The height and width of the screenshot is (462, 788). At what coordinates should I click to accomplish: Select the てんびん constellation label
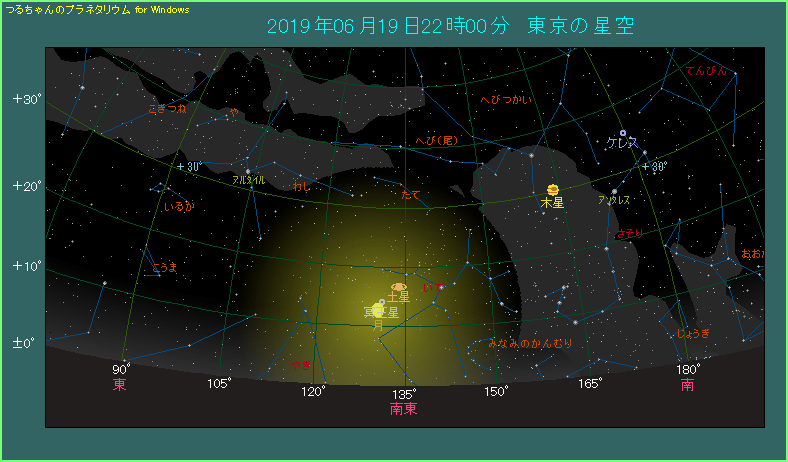(706, 71)
